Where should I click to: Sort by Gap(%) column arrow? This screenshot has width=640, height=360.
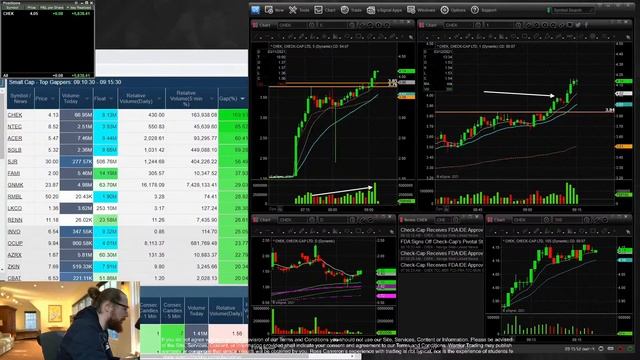coord(242,99)
